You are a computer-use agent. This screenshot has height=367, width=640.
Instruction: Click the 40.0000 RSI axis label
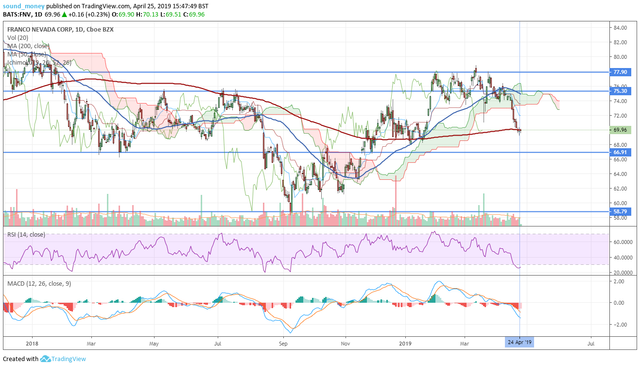click(623, 258)
